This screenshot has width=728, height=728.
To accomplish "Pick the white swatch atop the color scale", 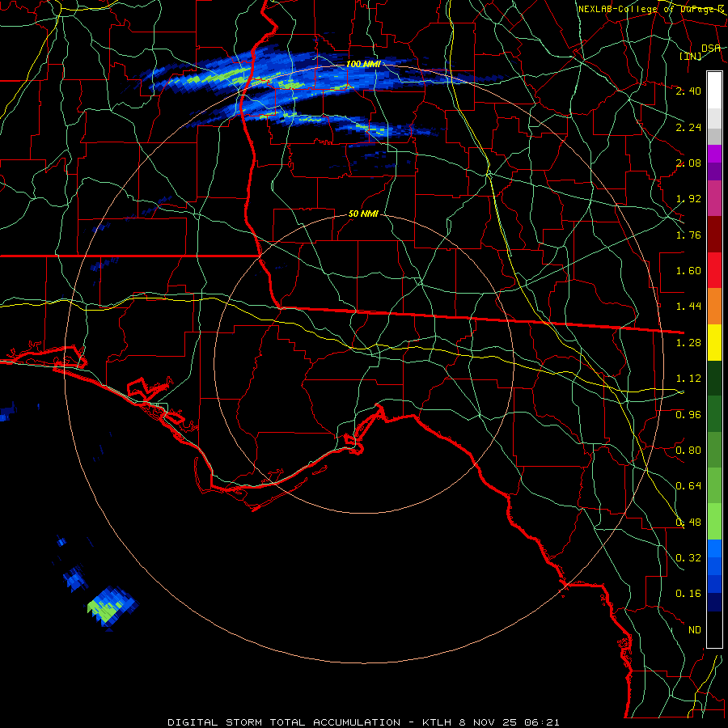I will (x=714, y=90).
